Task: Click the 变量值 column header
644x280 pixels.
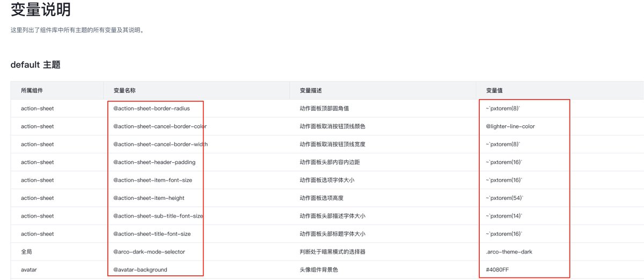Action: point(494,90)
